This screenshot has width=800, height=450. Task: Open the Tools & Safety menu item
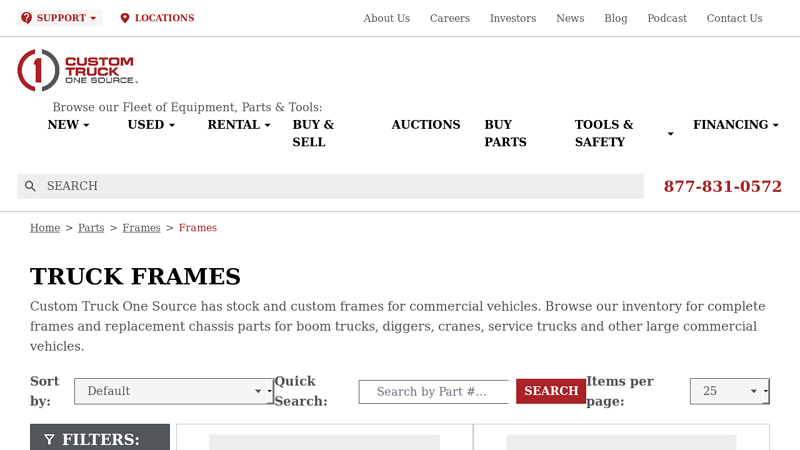click(x=604, y=133)
